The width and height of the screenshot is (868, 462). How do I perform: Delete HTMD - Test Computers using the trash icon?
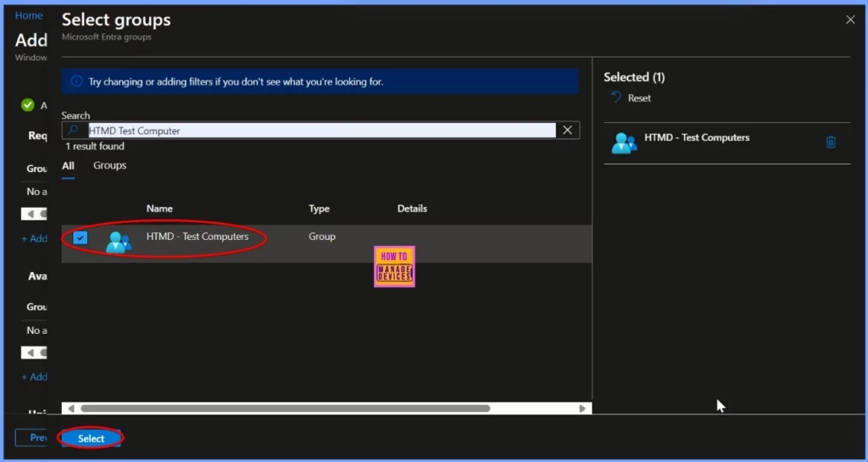point(831,142)
